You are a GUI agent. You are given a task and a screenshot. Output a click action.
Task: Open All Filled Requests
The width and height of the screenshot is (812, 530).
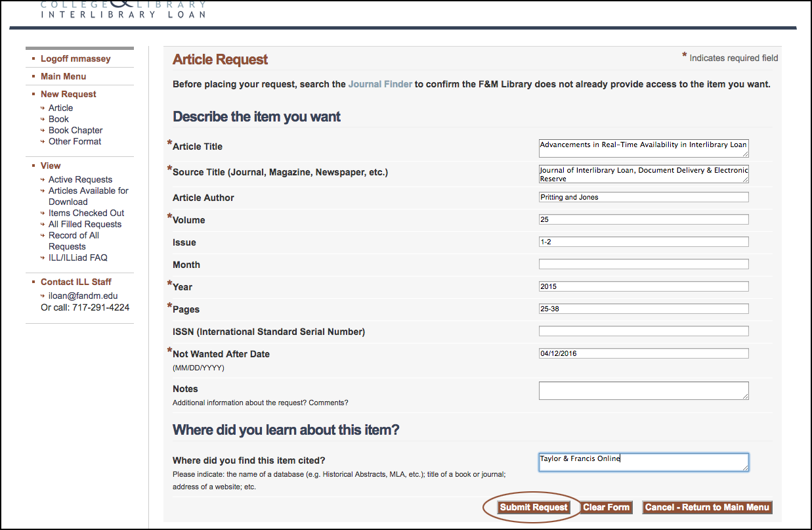[85, 224]
